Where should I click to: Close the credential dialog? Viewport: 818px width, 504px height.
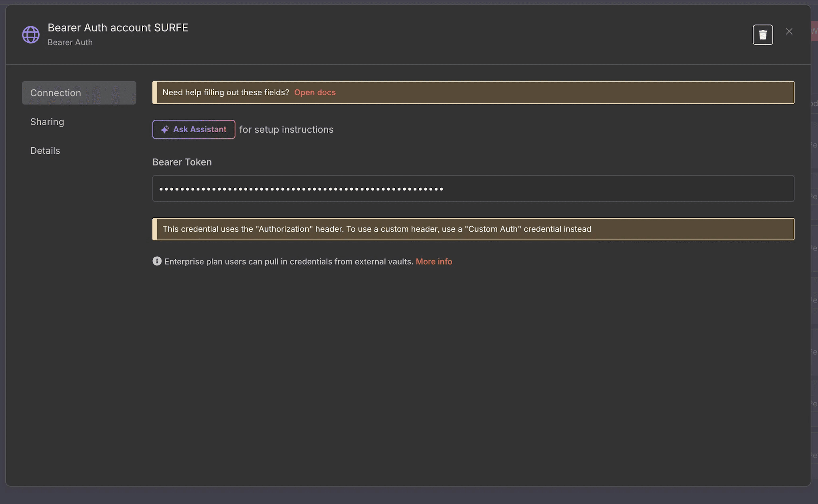789,31
